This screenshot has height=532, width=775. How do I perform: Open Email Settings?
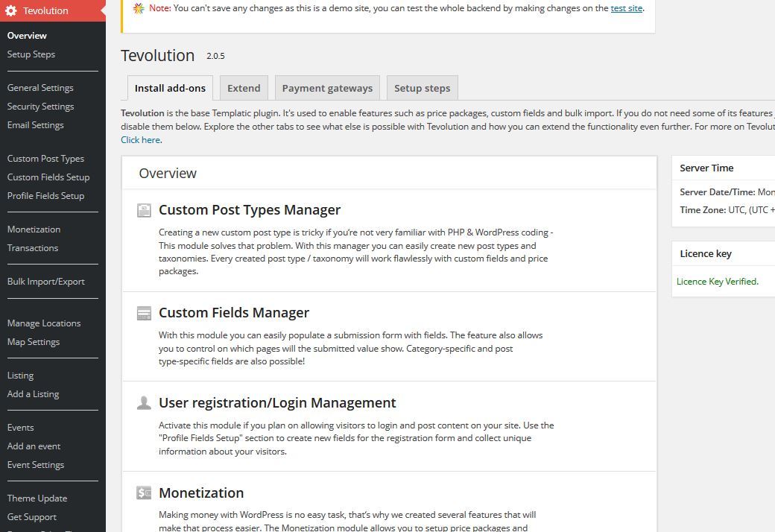35,125
